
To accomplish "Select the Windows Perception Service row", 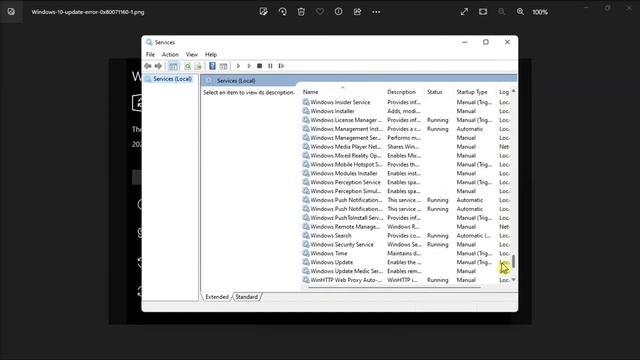I will pos(406,182).
